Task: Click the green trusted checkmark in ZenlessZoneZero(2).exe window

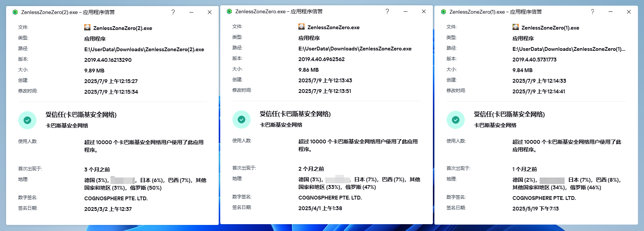Action: point(27,120)
